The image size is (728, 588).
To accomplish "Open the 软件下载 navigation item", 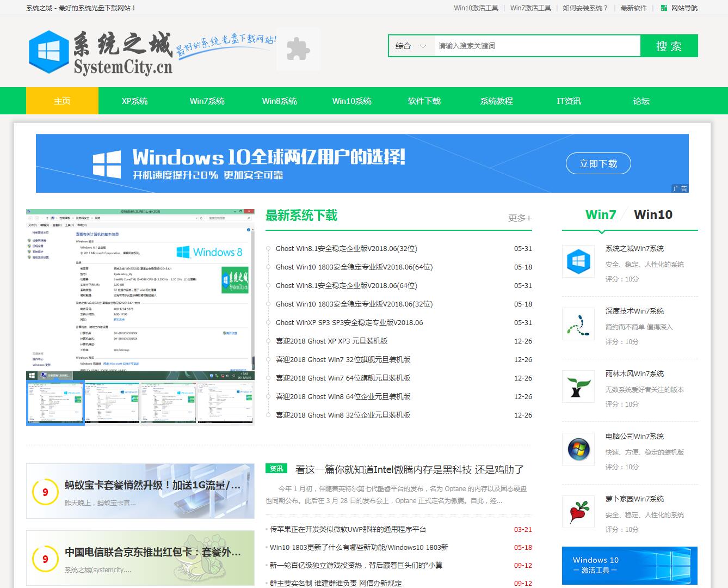I will 424,101.
